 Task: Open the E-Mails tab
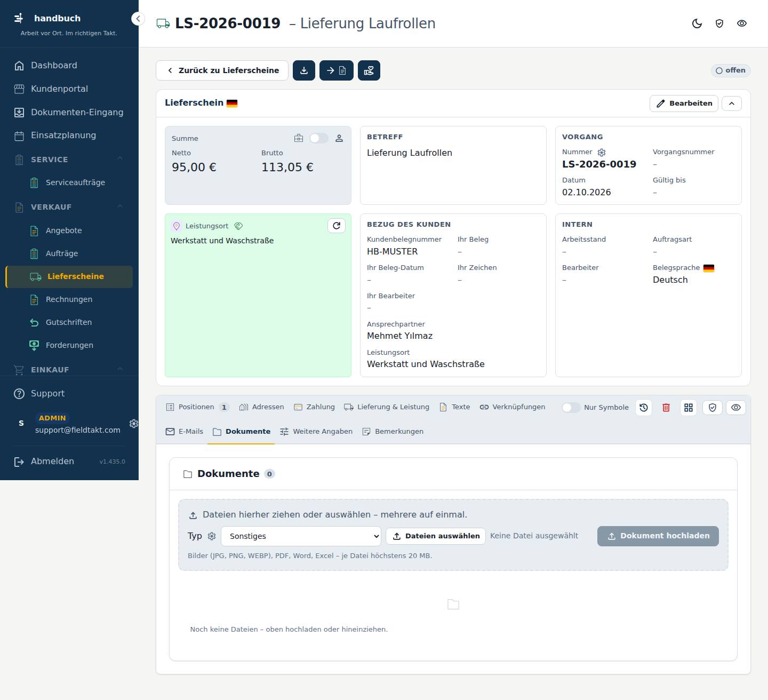click(185, 432)
